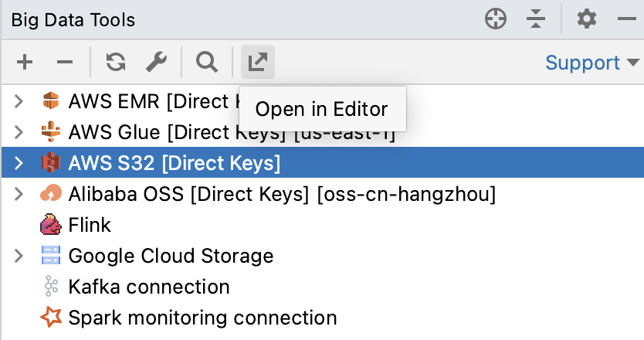Expand the AWS EMR node
The width and height of the screenshot is (644, 340).
[19, 101]
